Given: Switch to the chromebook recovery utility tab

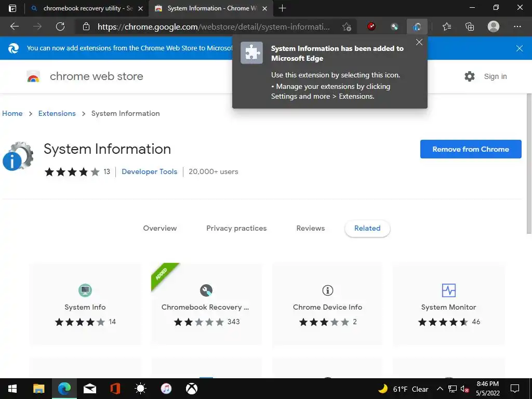Looking at the screenshot, I should point(87,8).
